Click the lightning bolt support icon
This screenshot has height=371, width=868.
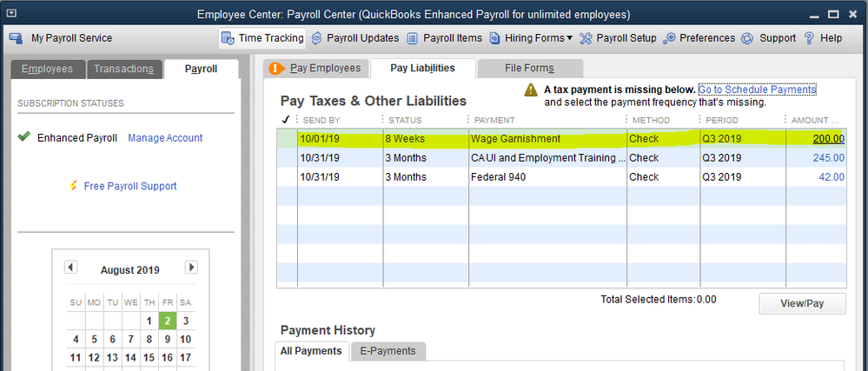click(x=73, y=186)
